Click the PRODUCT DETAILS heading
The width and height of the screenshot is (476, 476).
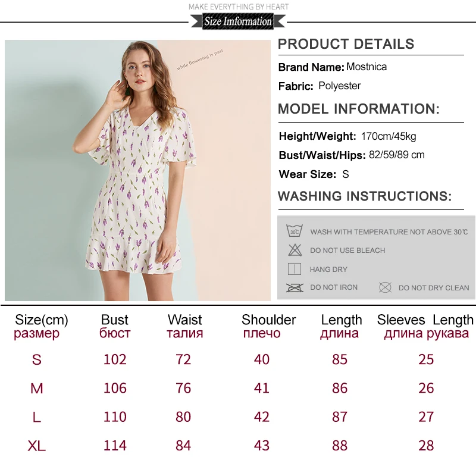coord(346,44)
